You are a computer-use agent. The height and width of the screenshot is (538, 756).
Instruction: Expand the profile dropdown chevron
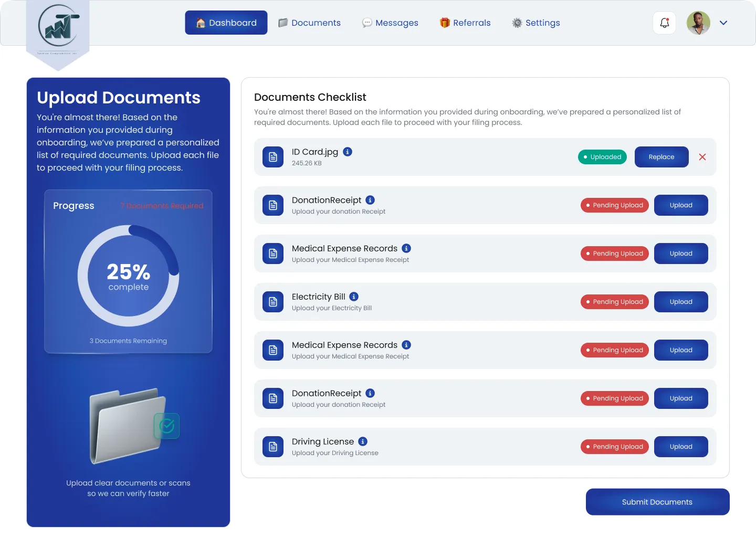(x=723, y=23)
